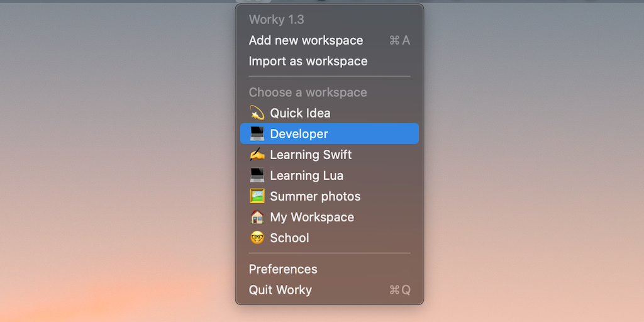This screenshot has width=644, height=322.
Task: Select Import as workspace
Action: [x=308, y=61]
